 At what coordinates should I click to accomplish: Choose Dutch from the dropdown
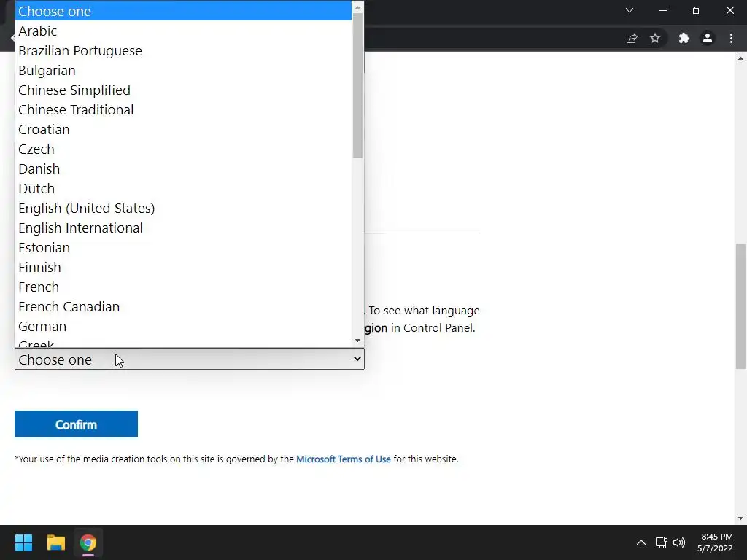183,189
